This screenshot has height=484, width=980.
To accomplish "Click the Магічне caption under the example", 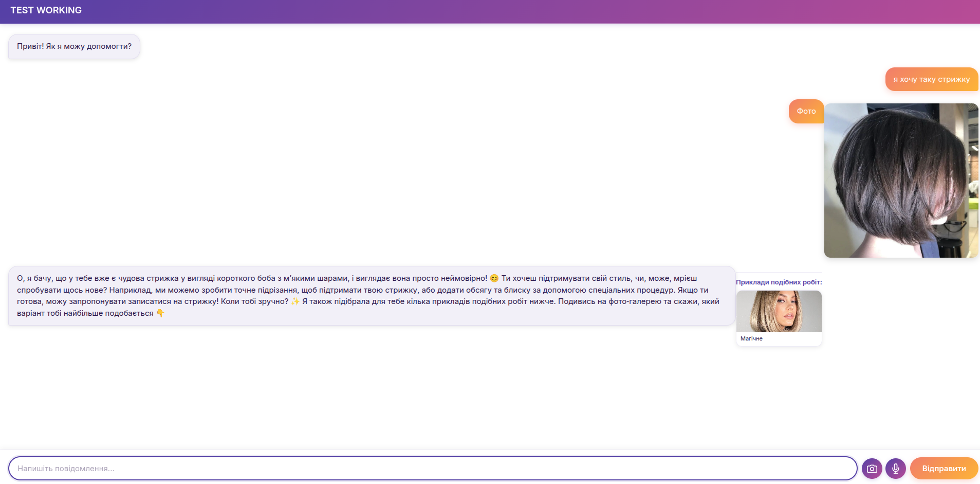I will click(751, 338).
